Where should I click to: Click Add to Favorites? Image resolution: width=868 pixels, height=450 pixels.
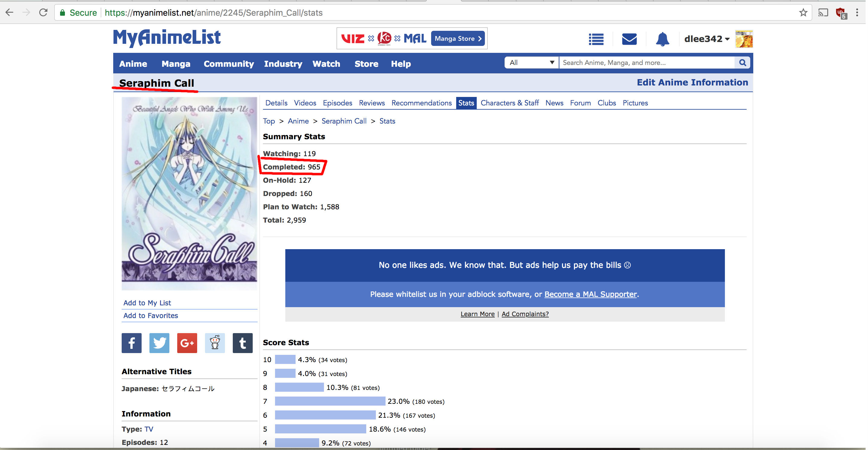pos(151,316)
